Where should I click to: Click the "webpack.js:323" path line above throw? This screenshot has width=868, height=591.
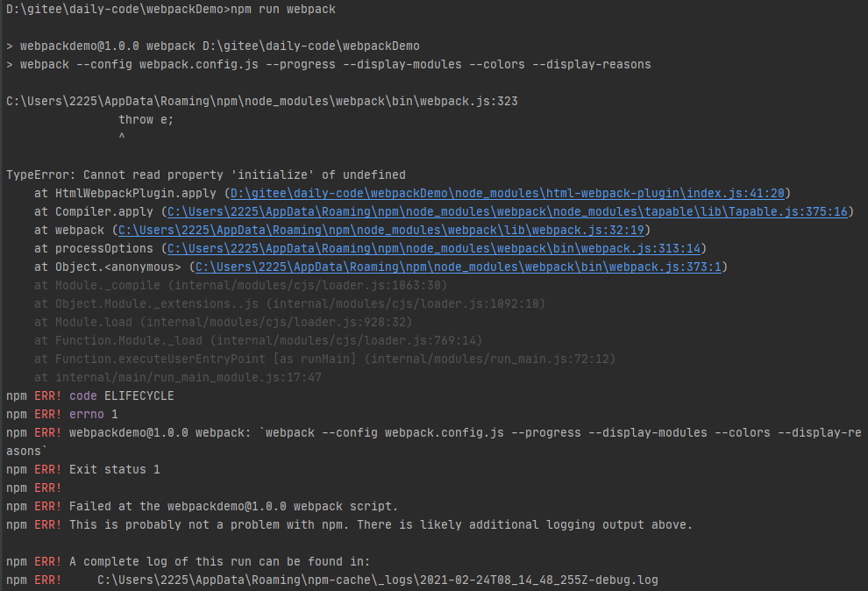261,101
